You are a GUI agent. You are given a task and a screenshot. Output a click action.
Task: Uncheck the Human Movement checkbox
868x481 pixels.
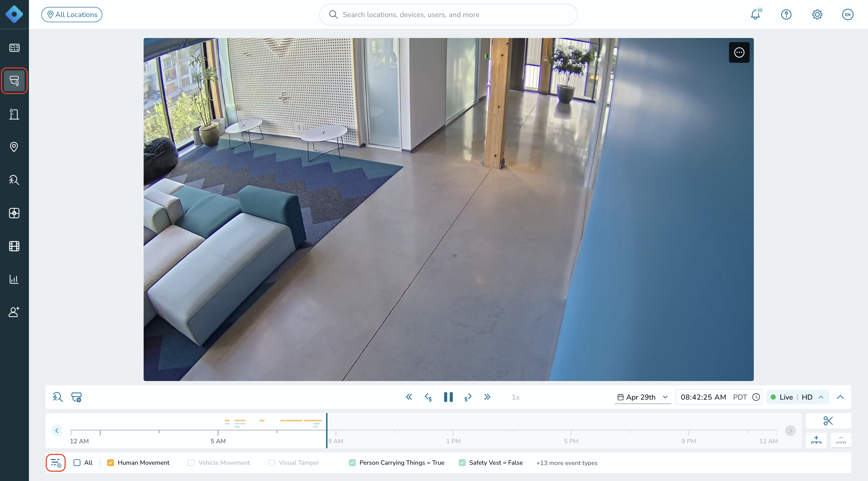pos(111,463)
